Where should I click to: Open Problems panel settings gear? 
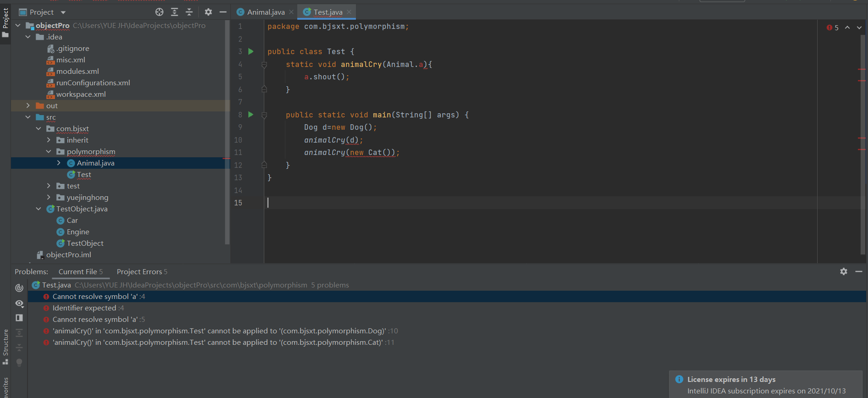(x=844, y=271)
